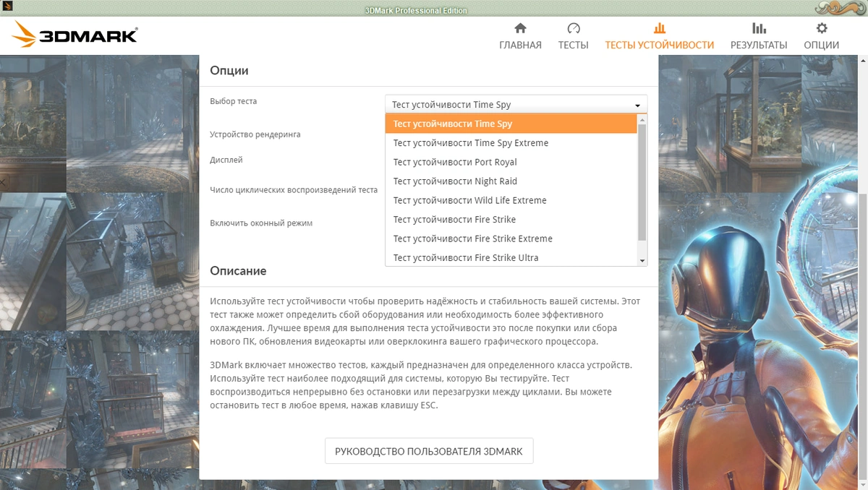
Task: Select Тест устойчивости Time Spy option
Action: [511, 124]
